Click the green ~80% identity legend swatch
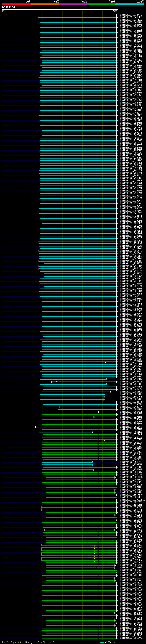Image resolution: width=146 pixels, height=644 pixels. point(101,4)
